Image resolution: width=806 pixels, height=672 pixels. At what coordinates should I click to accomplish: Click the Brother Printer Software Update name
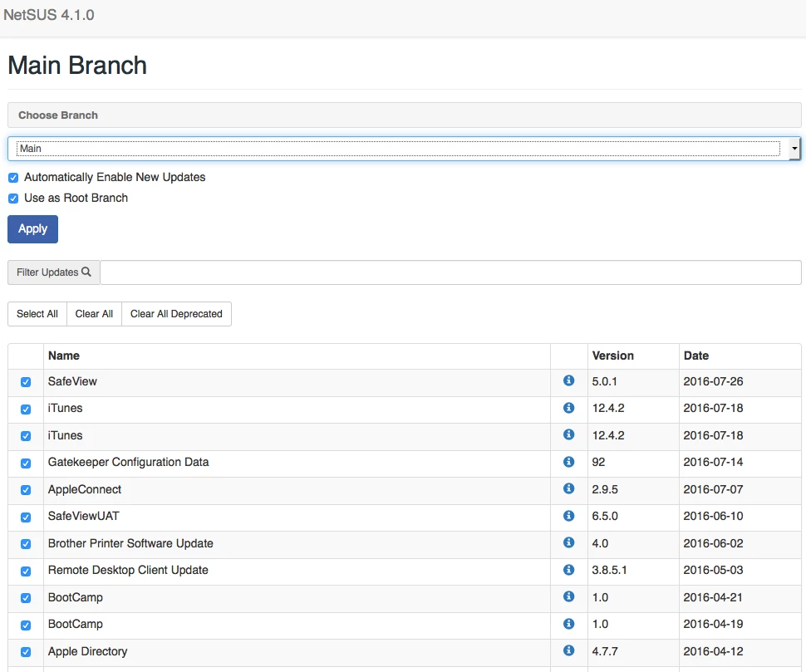tap(130, 543)
